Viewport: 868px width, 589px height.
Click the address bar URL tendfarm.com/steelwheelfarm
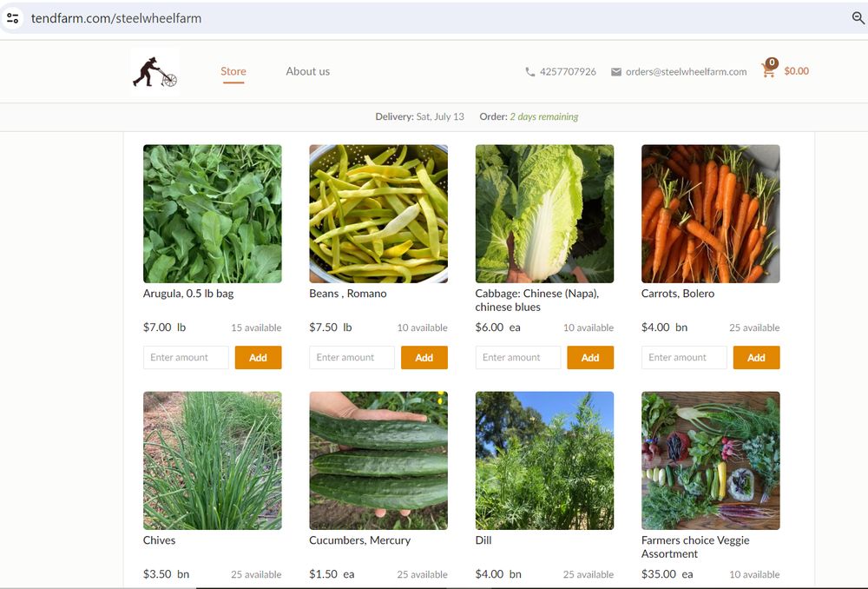pyautogui.click(x=116, y=18)
